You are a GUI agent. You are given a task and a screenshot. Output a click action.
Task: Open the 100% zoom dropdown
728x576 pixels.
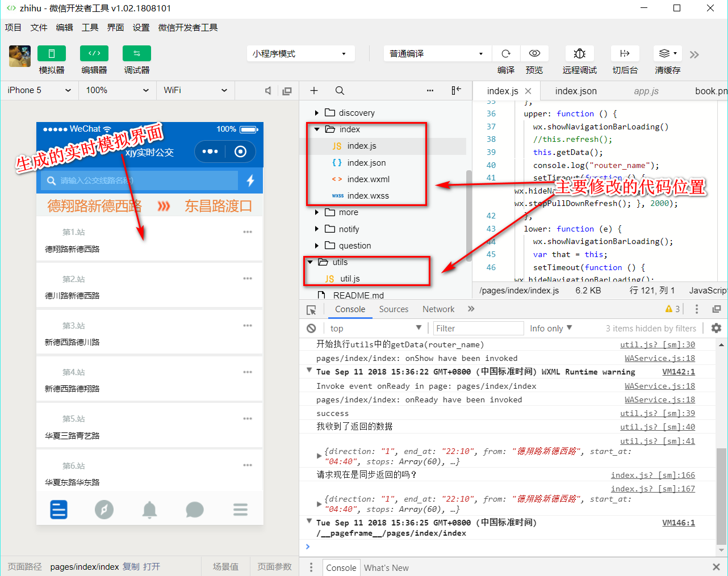[117, 90]
